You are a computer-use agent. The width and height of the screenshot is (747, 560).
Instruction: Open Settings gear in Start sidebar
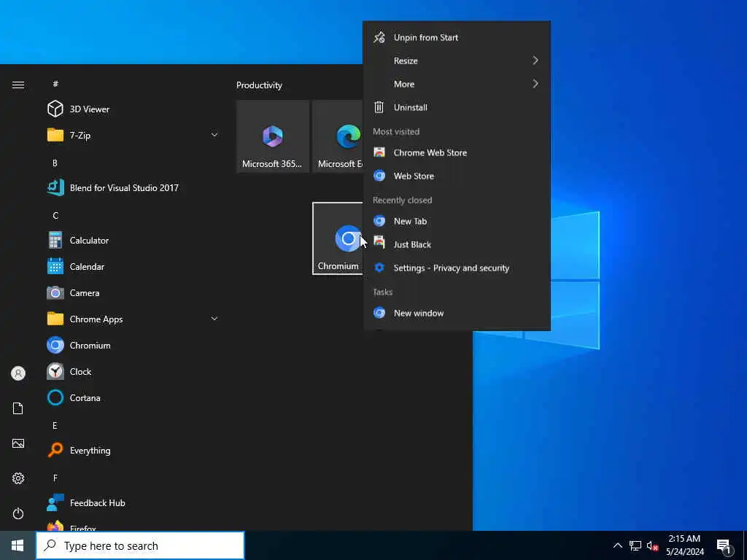coord(18,478)
